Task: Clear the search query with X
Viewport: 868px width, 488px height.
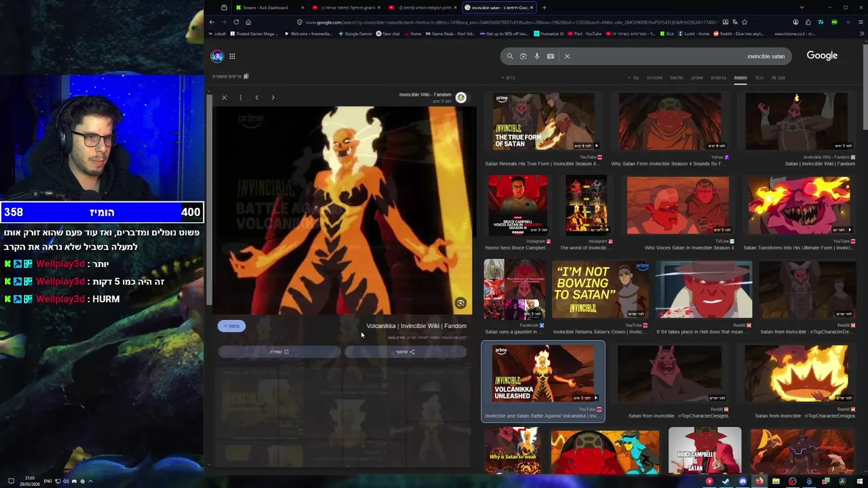Action: click(x=567, y=56)
